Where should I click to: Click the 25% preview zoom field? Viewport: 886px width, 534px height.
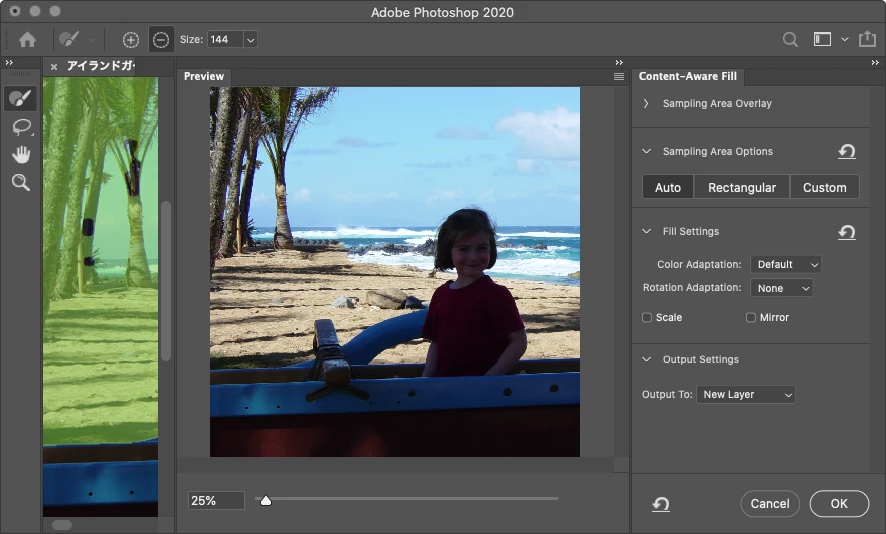(x=216, y=501)
